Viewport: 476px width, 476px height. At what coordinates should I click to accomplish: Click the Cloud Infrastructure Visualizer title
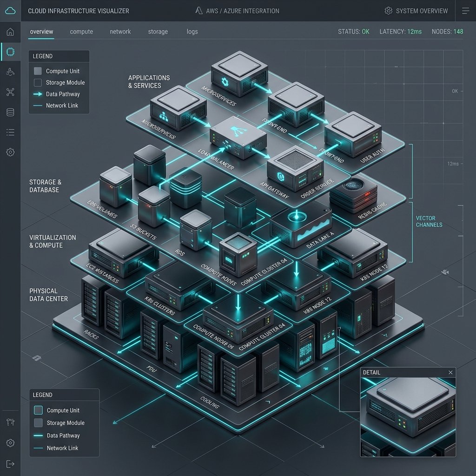[x=78, y=11]
